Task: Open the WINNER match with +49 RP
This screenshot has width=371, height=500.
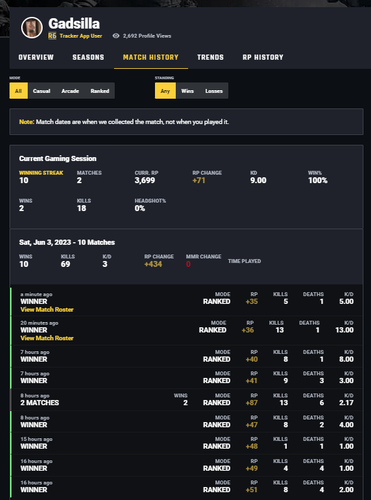Action: 186,465
